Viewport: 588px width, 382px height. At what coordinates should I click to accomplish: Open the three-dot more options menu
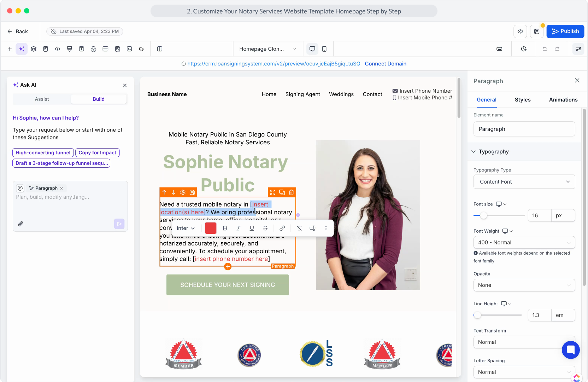tap(326, 228)
